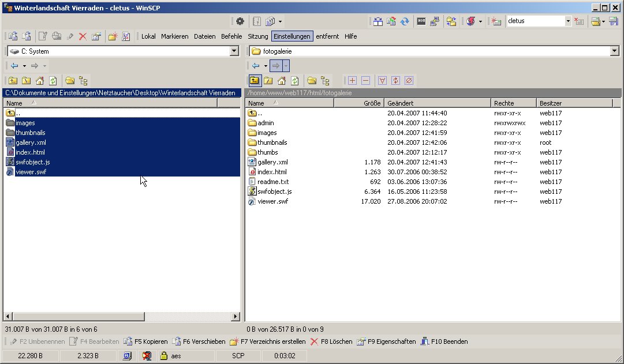Click the remote panel select files plus icon
Image resolution: width=624 pixels, height=364 pixels.
[352, 81]
